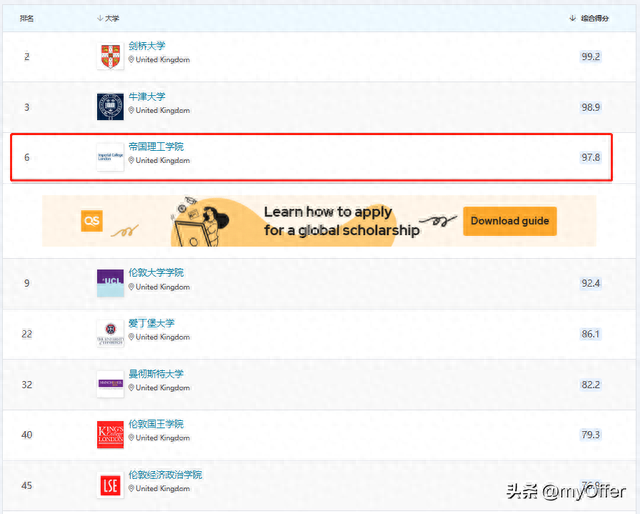Click the Download guide button

pyautogui.click(x=510, y=221)
